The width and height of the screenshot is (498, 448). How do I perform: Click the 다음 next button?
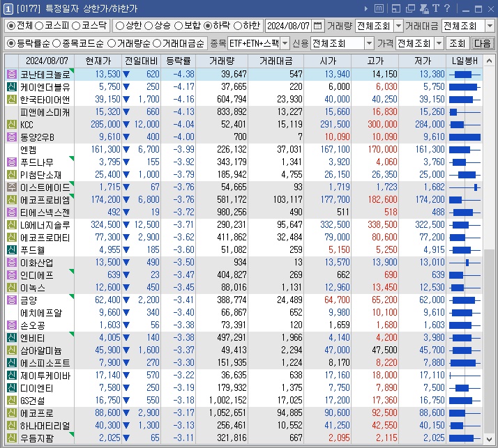pyautogui.click(x=482, y=43)
